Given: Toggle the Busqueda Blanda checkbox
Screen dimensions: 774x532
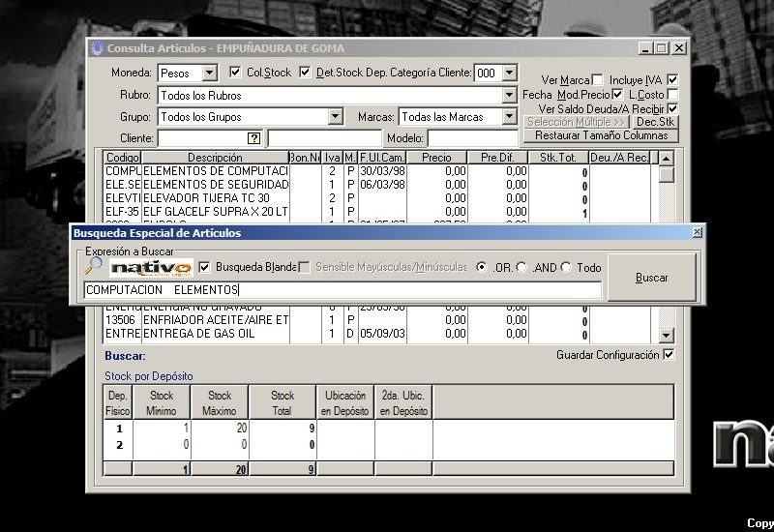Looking at the screenshot, I should pyautogui.click(x=204, y=267).
